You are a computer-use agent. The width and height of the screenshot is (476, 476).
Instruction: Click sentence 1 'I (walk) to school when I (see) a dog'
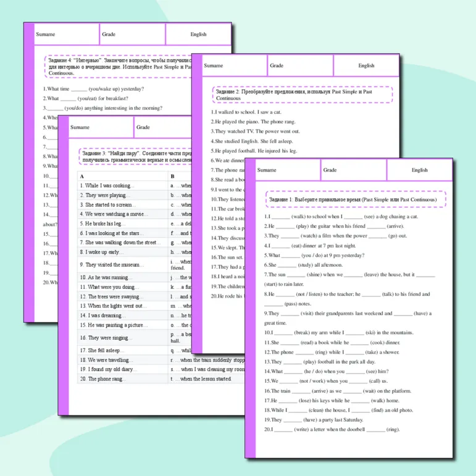[x=341, y=217]
